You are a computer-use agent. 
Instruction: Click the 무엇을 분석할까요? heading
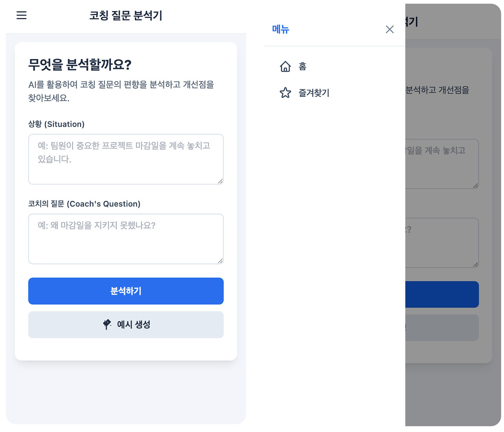pos(80,65)
